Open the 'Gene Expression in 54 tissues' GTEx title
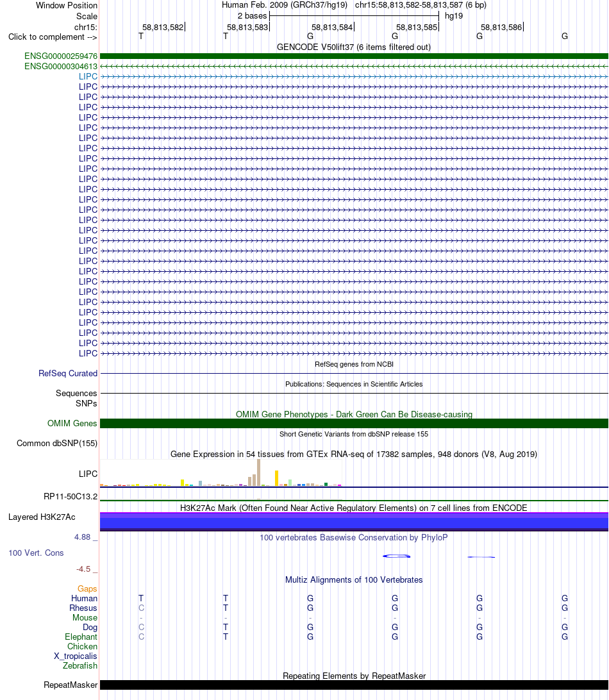Image resolution: width=609 pixels, height=700 pixels. (354, 454)
